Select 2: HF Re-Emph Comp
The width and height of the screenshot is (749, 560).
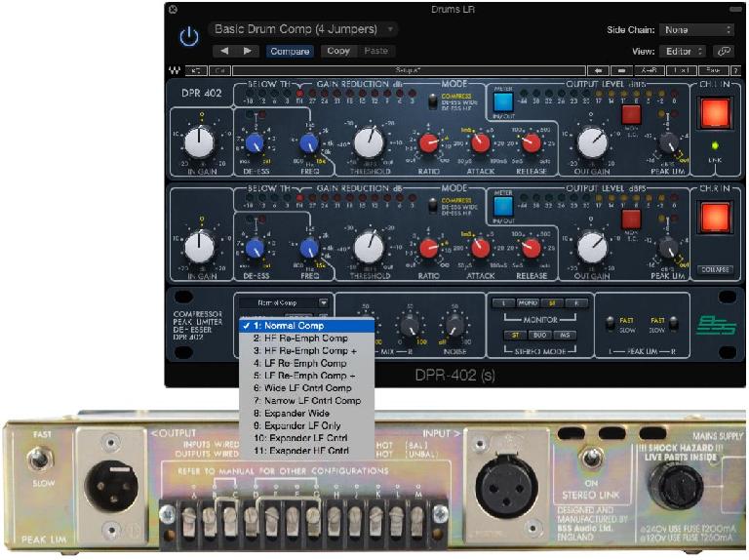click(306, 338)
